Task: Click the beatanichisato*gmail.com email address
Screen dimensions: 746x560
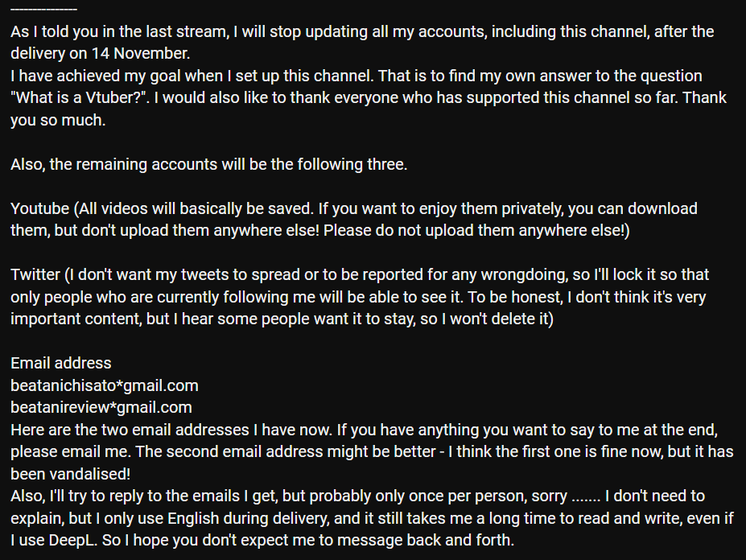Action: (105, 385)
